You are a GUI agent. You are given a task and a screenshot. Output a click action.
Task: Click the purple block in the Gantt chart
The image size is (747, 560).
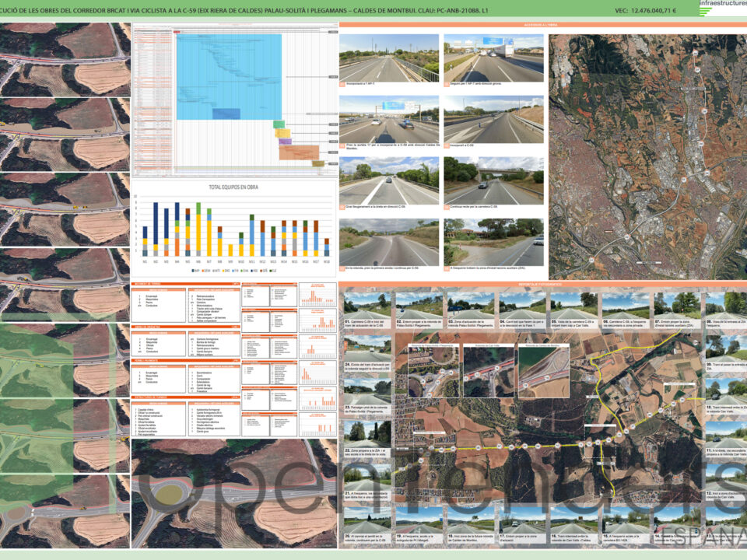(284, 142)
